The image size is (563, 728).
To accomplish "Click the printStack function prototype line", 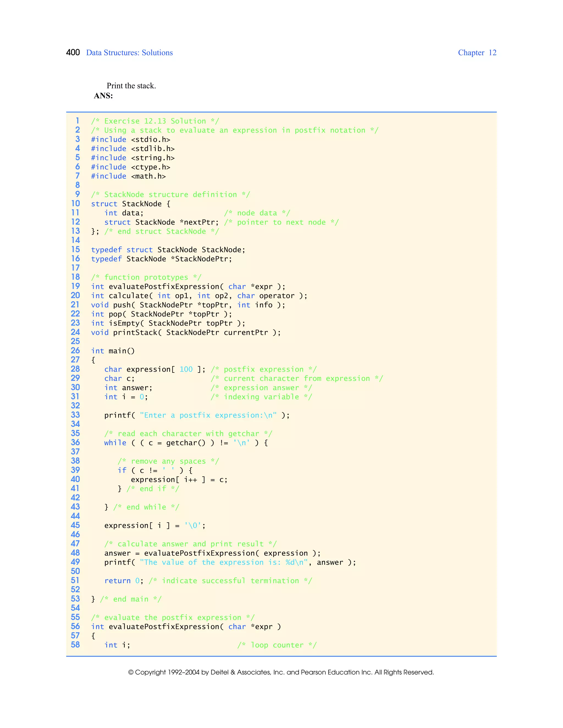I will tap(186, 332).
